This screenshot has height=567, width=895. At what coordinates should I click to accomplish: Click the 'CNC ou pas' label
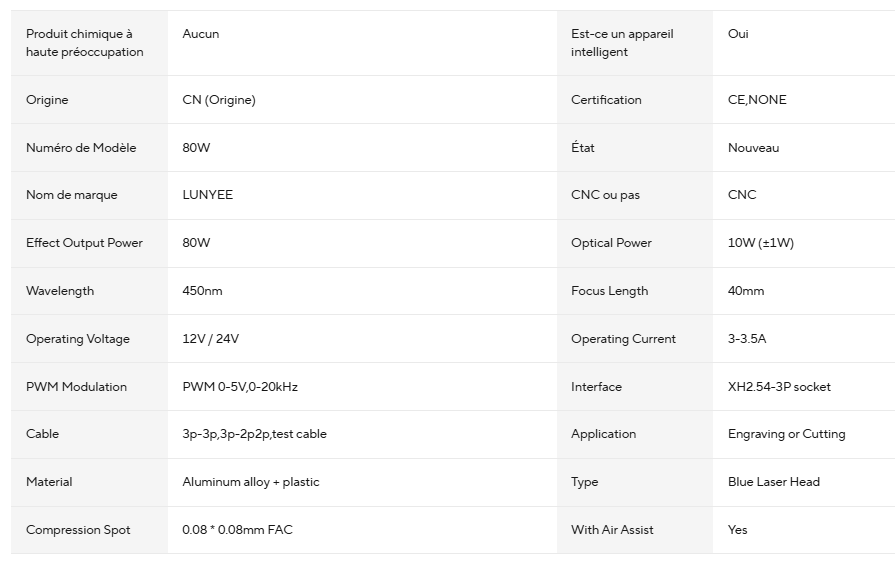coord(605,195)
